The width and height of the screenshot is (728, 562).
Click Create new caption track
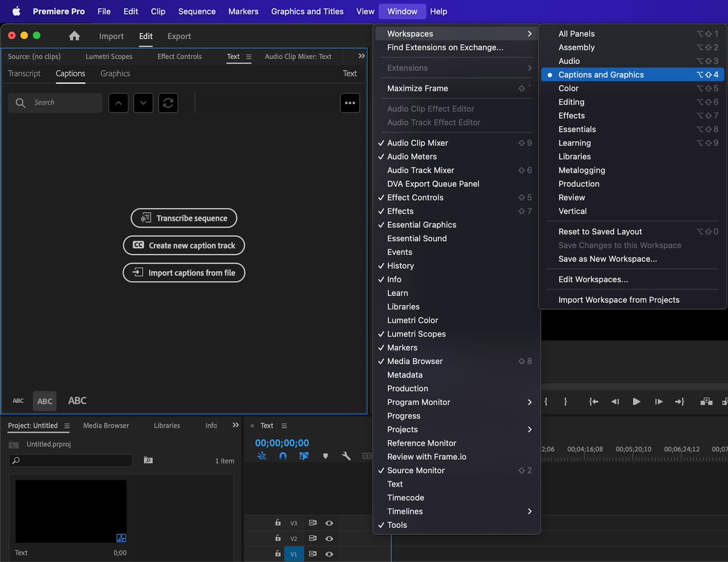184,246
